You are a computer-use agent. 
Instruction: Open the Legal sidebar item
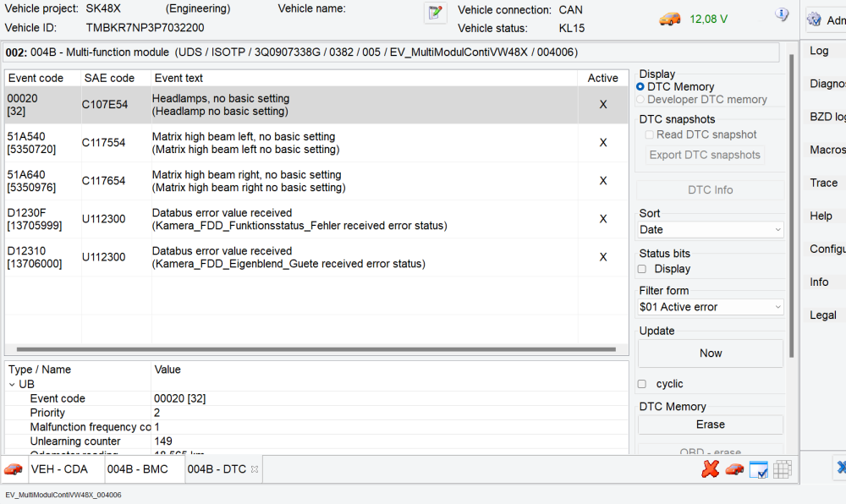pyautogui.click(x=823, y=315)
